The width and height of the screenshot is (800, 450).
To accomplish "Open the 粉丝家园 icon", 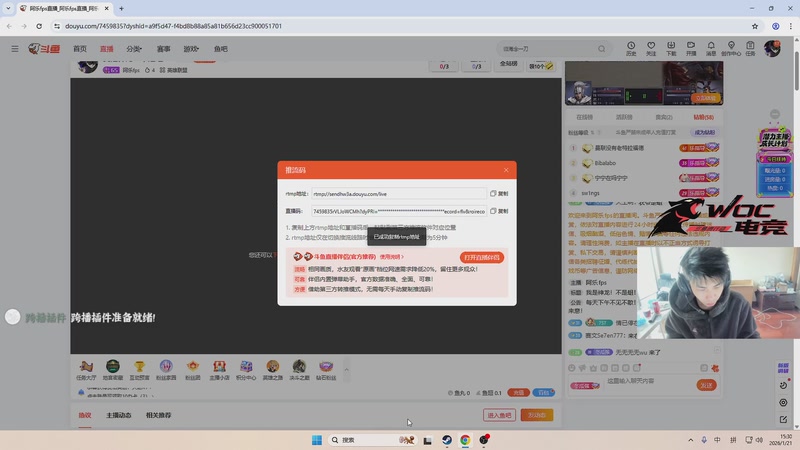I will [x=166, y=370].
